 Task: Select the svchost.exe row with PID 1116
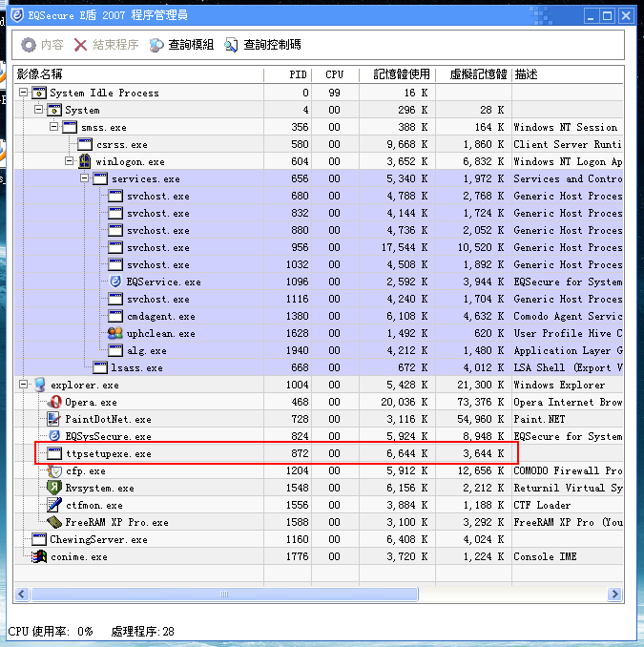[319, 299]
